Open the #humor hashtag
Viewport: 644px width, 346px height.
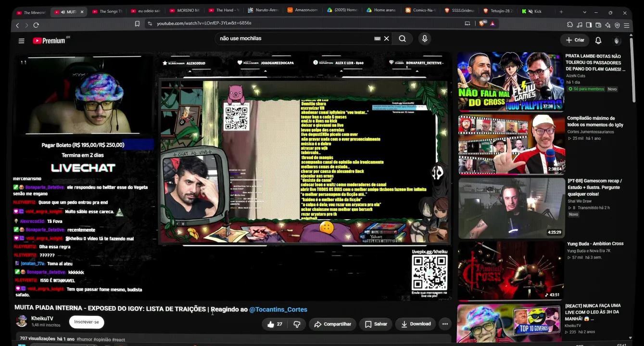pyautogui.click(x=84, y=339)
